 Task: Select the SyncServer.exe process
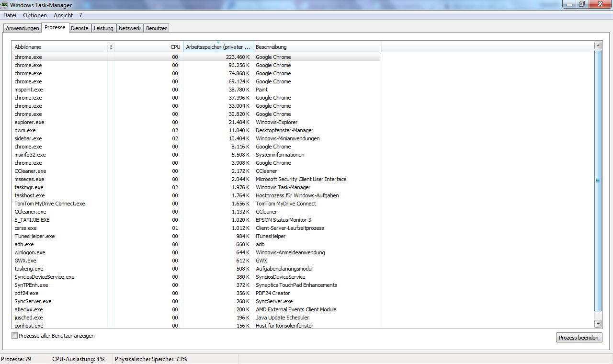pyautogui.click(x=196, y=301)
